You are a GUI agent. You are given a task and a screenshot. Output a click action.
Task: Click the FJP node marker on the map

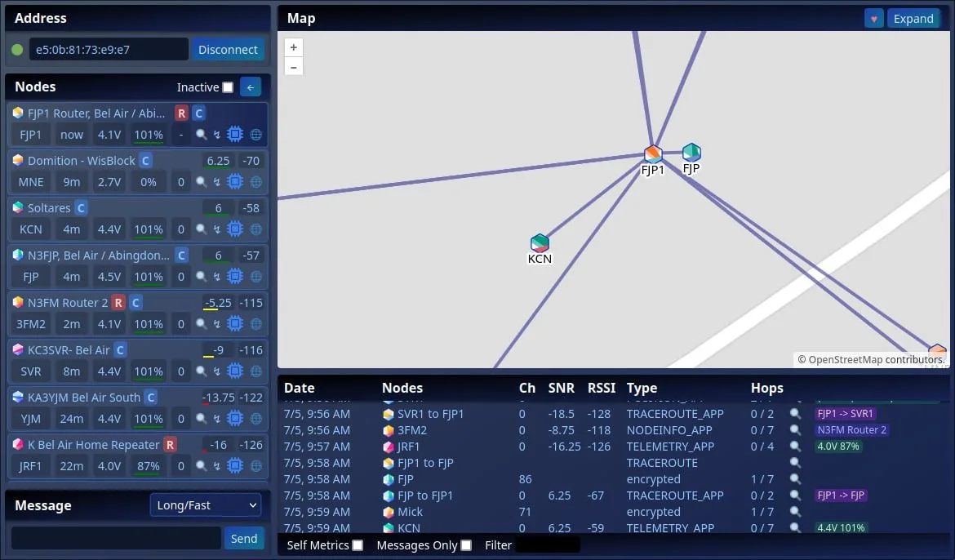coord(691,153)
